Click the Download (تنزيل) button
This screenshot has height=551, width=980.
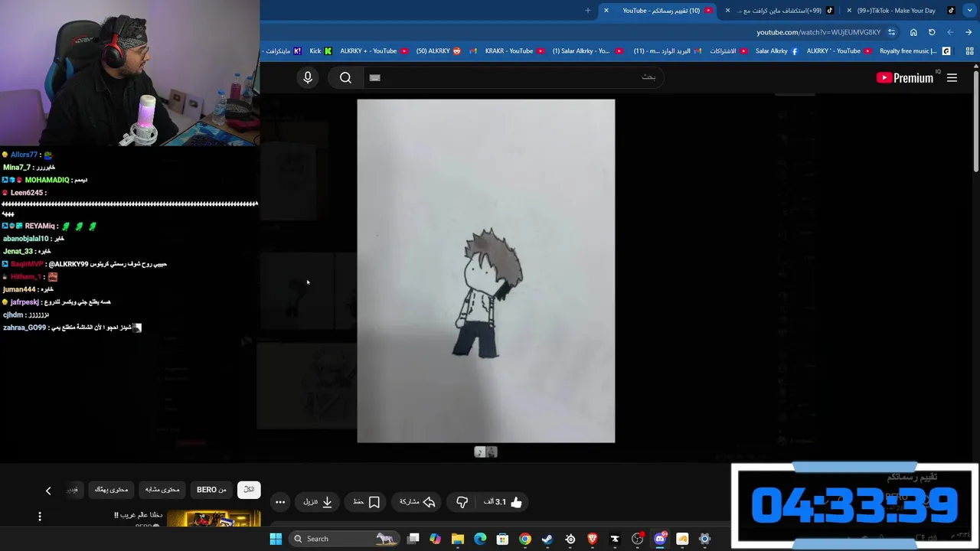tap(318, 502)
